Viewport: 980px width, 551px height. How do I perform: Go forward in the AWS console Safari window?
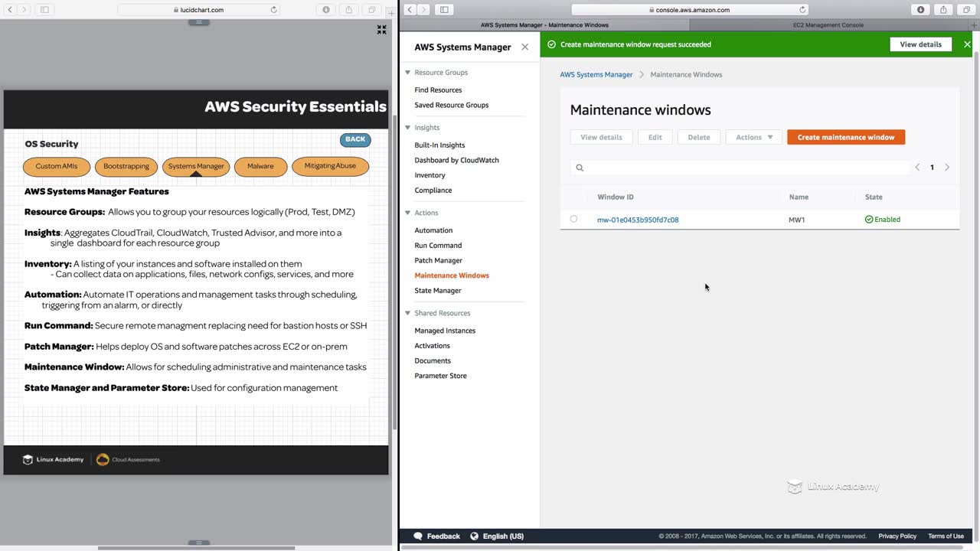(424, 10)
